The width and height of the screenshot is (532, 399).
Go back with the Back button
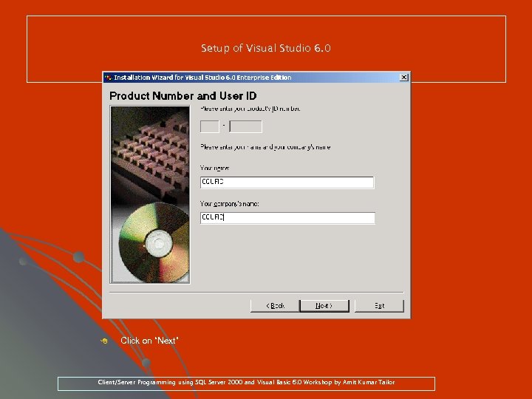(275, 306)
